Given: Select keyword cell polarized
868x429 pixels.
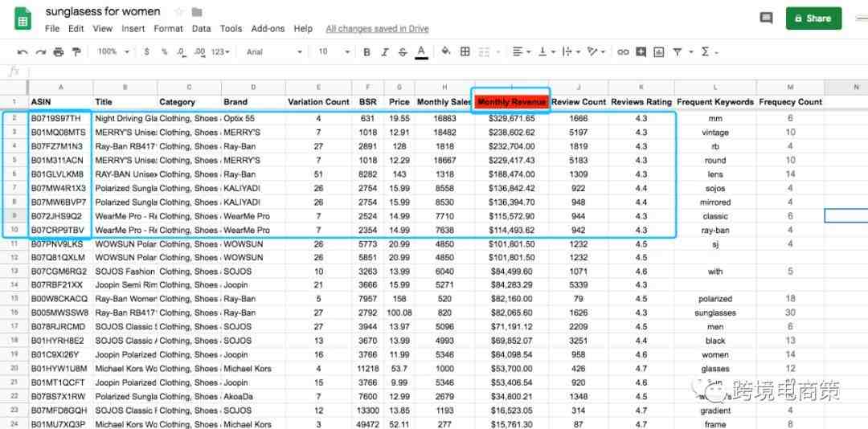Looking at the screenshot, I should pyautogui.click(x=715, y=299).
